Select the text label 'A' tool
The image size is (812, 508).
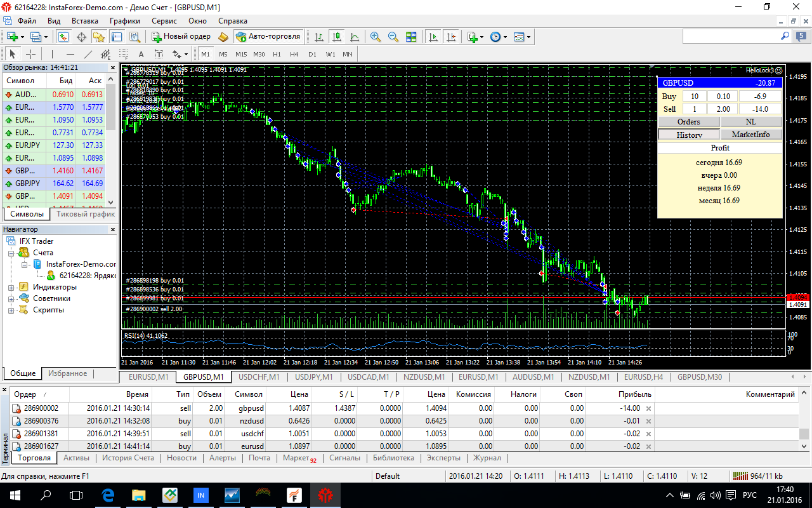(x=141, y=54)
